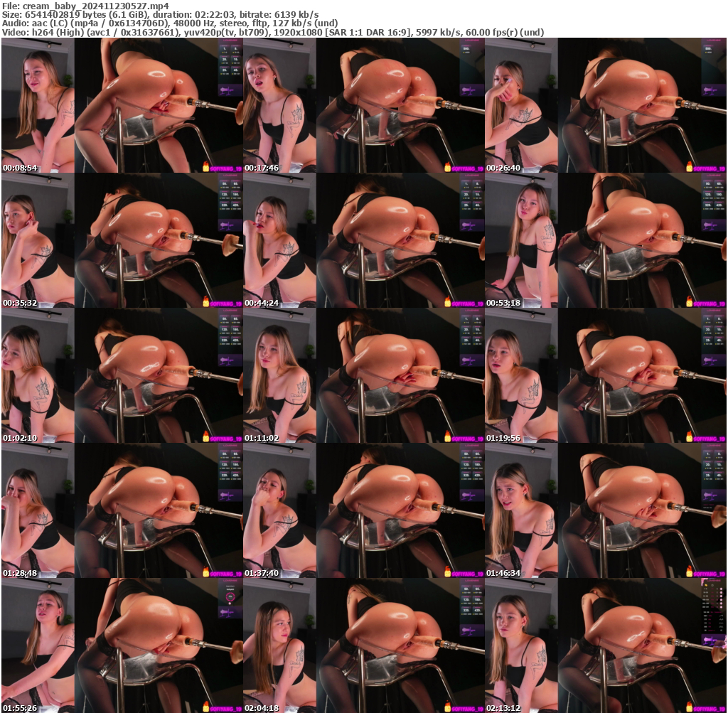Click the Audio codec info line
Viewport: 728px width, 713px height.
pyautogui.click(x=169, y=23)
